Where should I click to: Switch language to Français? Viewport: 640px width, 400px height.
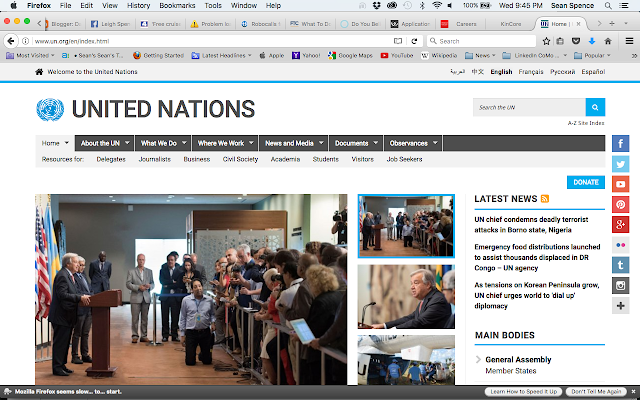click(x=531, y=72)
